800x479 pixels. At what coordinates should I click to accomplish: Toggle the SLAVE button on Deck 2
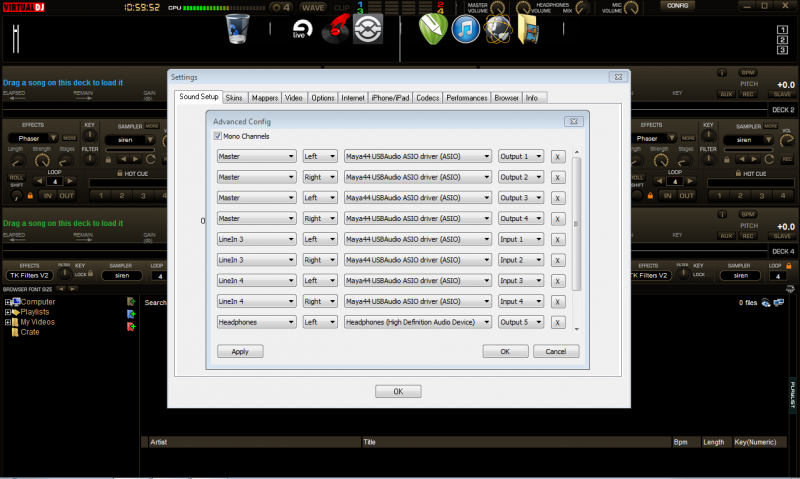coord(782,94)
